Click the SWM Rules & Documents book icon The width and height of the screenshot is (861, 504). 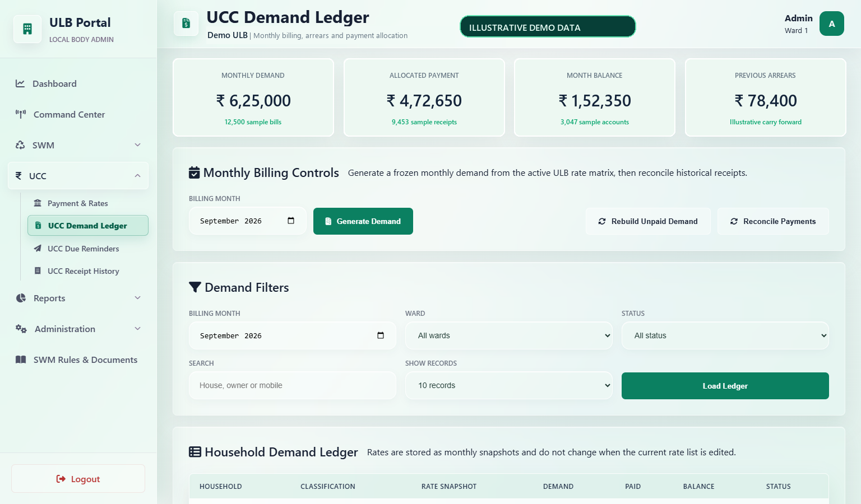(21, 360)
